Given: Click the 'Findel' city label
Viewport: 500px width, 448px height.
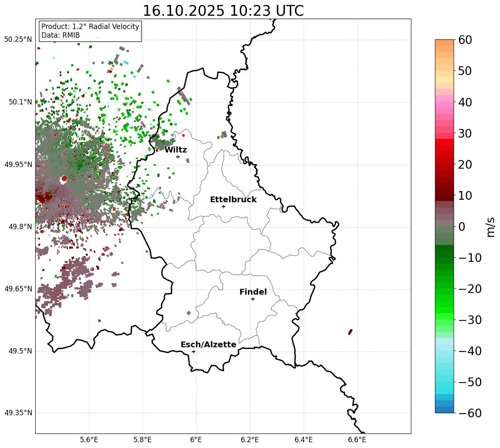Looking at the screenshot, I should (x=253, y=292).
